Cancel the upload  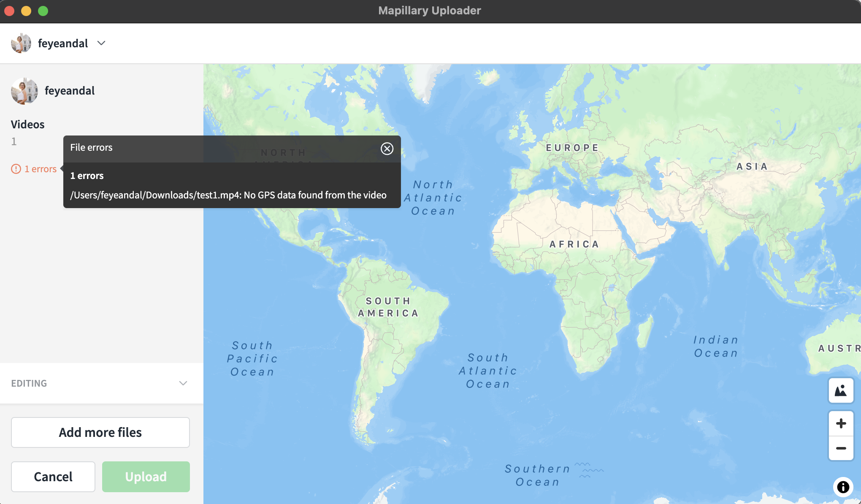(53, 477)
